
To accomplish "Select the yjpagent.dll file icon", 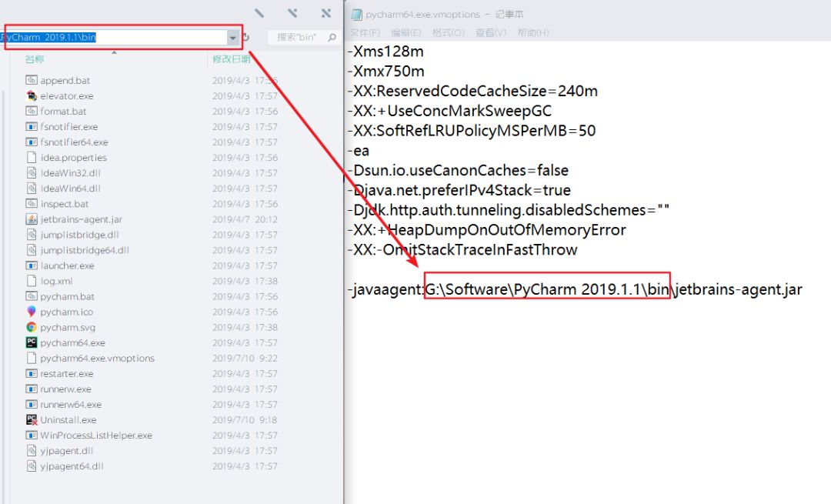I will 32,450.
